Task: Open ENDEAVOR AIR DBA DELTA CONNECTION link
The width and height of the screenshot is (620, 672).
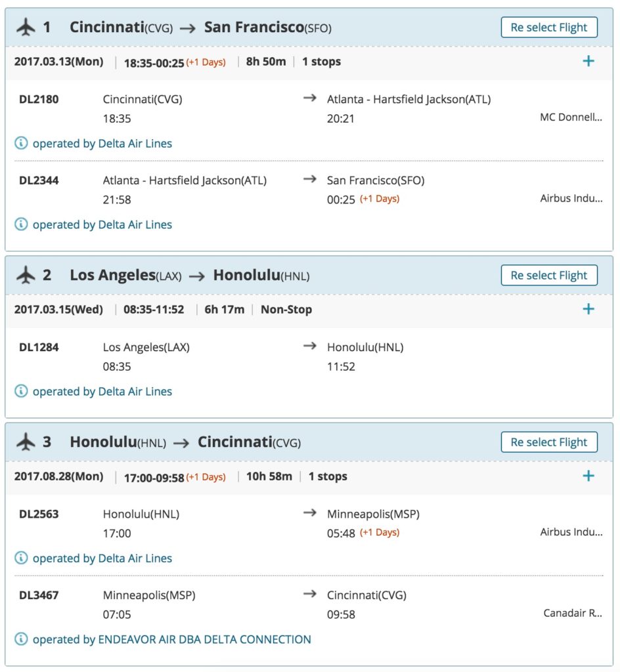Action: pos(172,639)
